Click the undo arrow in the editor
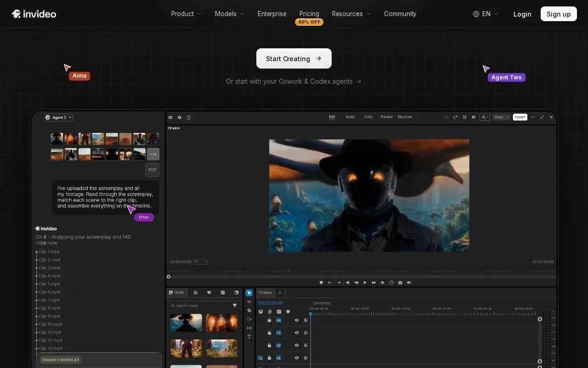 (446, 117)
